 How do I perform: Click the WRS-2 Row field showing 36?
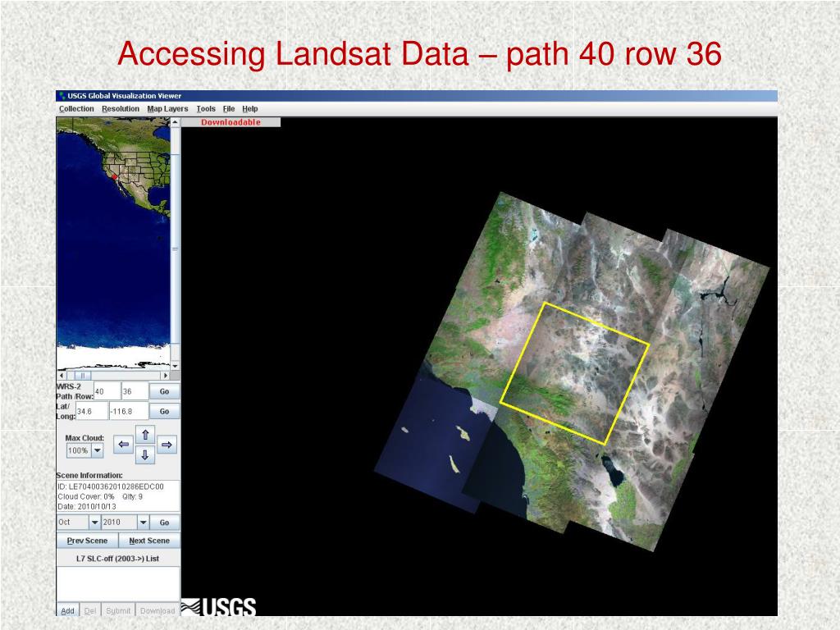(135, 391)
